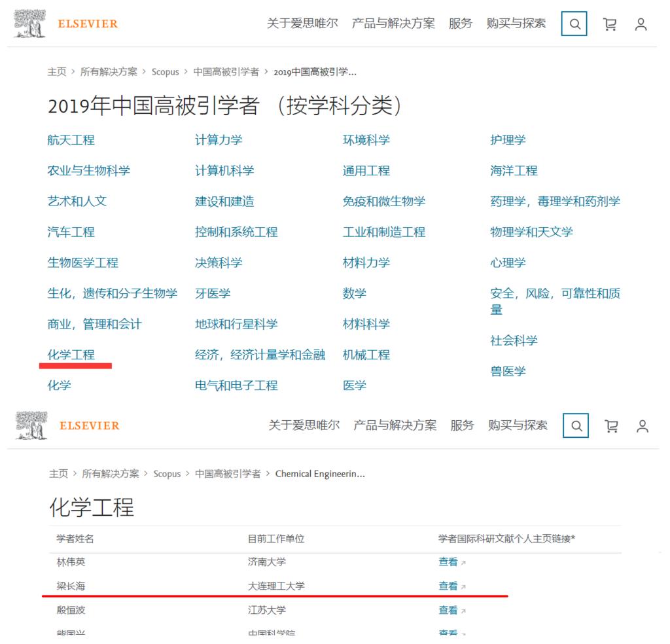Click 查看 link for 林伟英
The height and width of the screenshot is (644, 670).
pyautogui.click(x=448, y=562)
